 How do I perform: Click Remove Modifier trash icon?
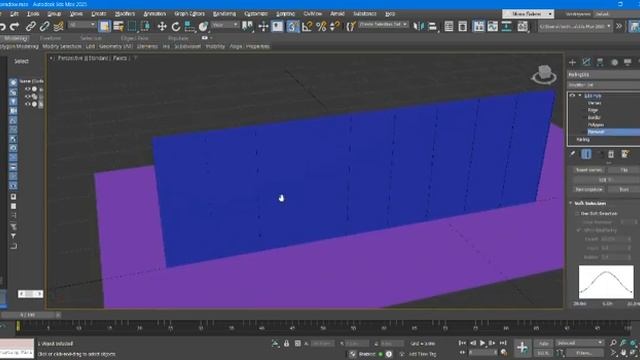tap(611, 154)
